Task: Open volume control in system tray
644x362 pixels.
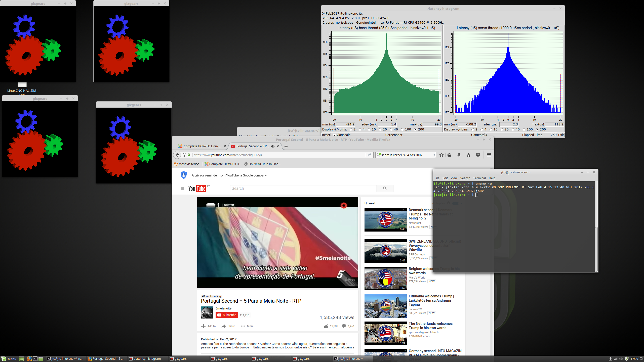Action: coord(621,359)
